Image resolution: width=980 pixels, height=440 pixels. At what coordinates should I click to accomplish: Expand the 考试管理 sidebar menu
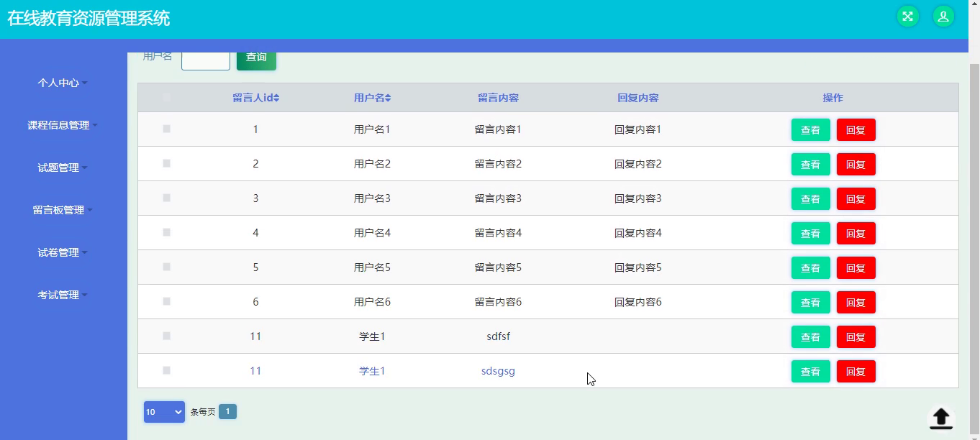click(x=63, y=295)
